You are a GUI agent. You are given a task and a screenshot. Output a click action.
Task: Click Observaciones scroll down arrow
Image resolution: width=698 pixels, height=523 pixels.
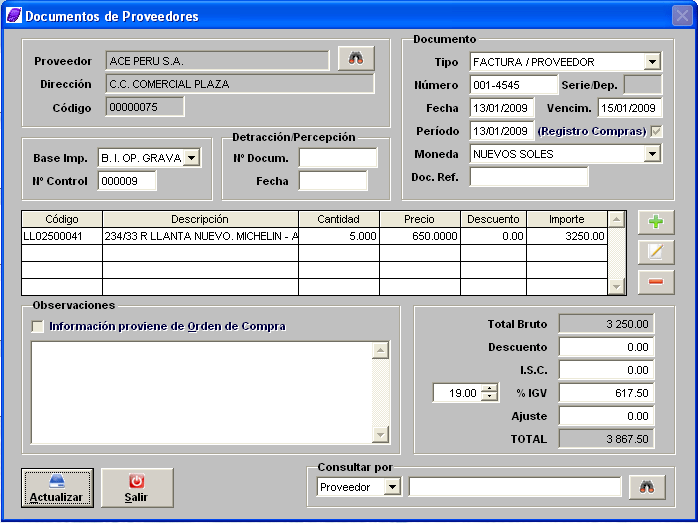tap(380, 434)
